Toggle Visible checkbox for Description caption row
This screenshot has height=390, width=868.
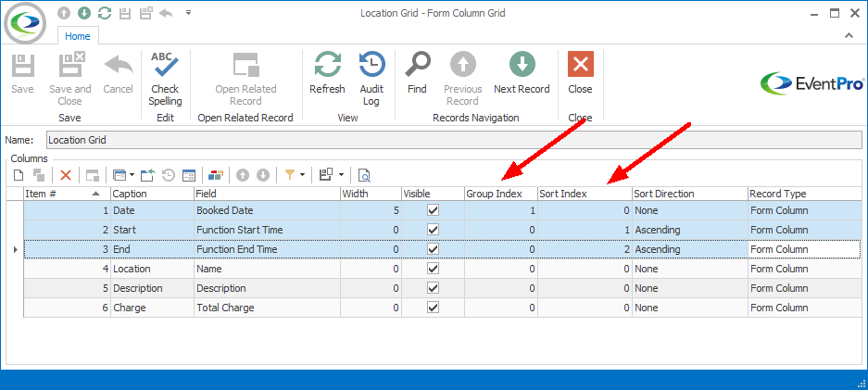point(433,288)
